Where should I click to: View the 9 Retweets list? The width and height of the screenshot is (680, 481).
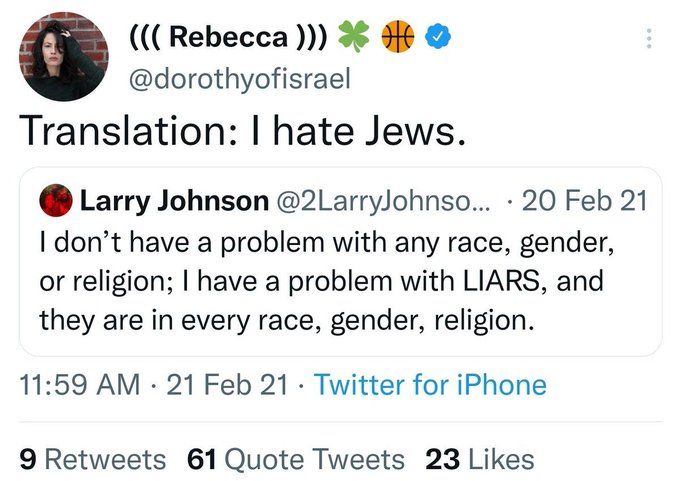pyautogui.click(x=92, y=459)
